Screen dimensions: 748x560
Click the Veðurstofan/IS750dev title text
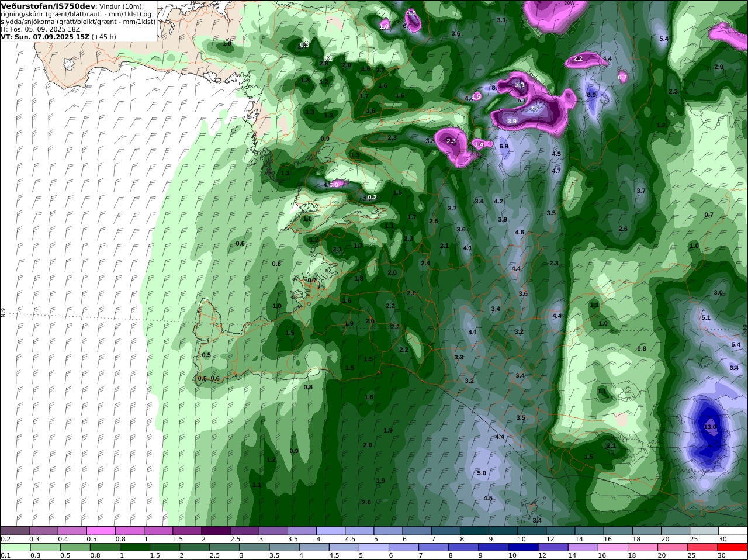pos(48,6)
